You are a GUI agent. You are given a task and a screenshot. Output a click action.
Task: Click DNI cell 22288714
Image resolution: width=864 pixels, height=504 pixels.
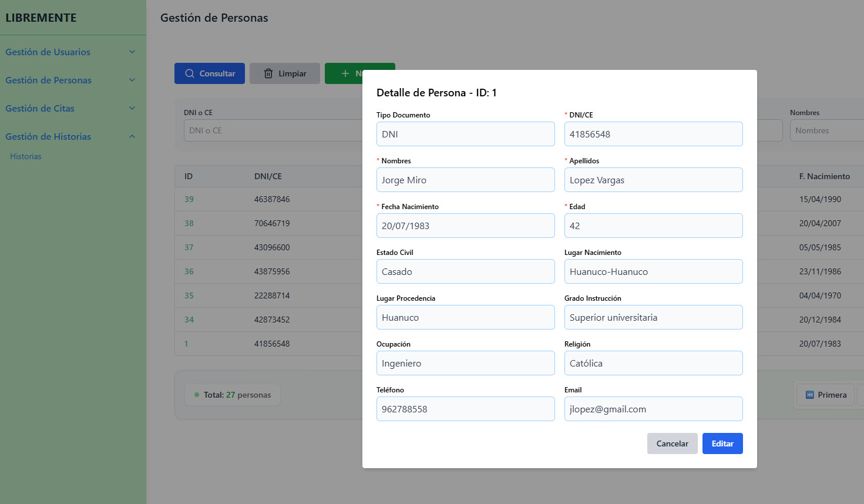272,295
